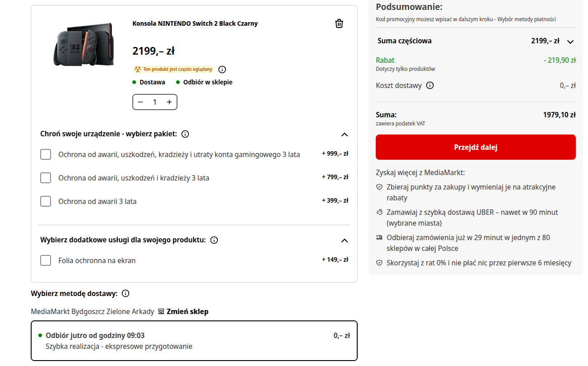Click the 'Odbiór w sklepie' availability label
The height and width of the screenshot is (366, 588).
click(x=208, y=82)
